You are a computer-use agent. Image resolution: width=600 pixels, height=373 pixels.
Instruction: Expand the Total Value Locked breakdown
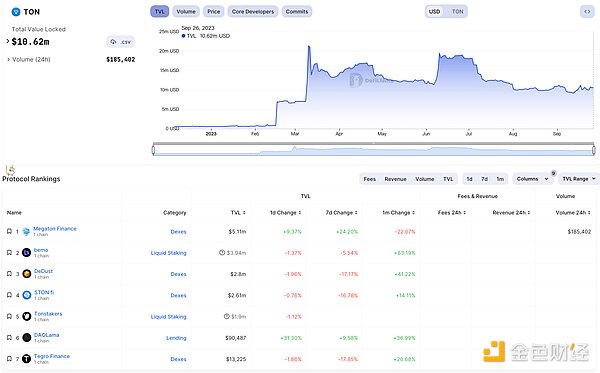[8, 41]
